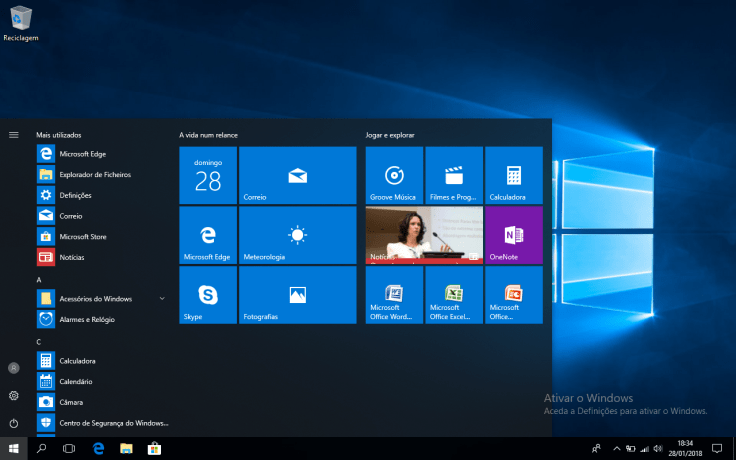Click the Microsoft Office Excel tile
The width and height of the screenshot is (736, 460).
click(x=453, y=295)
